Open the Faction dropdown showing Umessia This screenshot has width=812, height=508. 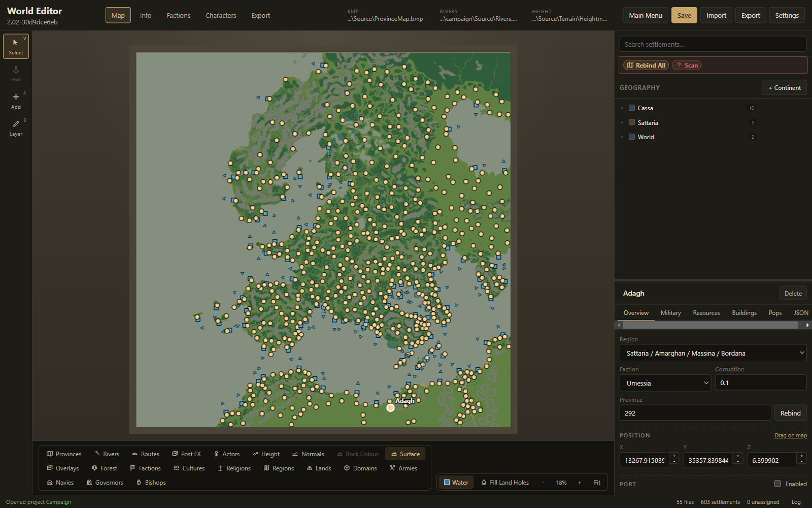[x=665, y=383]
